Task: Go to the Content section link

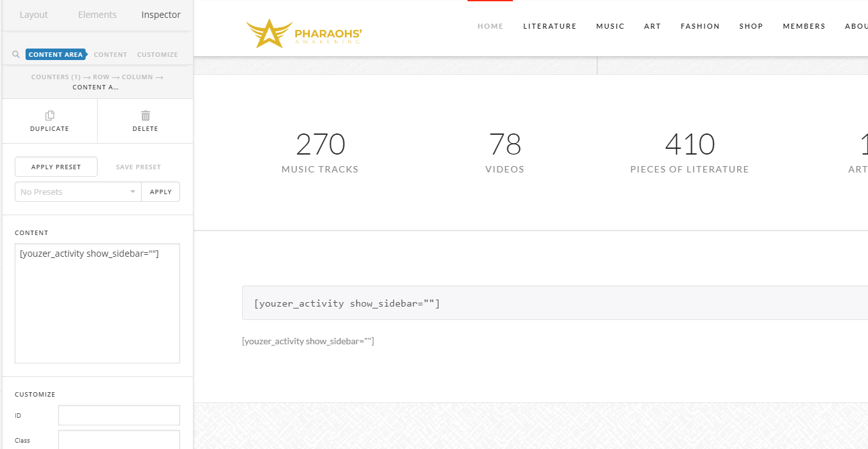Action: pyautogui.click(x=110, y=55)
